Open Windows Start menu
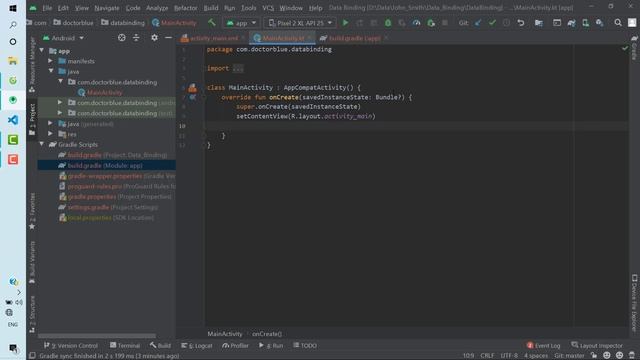The width and height of the screenshot is (640, 360). tap(13, 8)
